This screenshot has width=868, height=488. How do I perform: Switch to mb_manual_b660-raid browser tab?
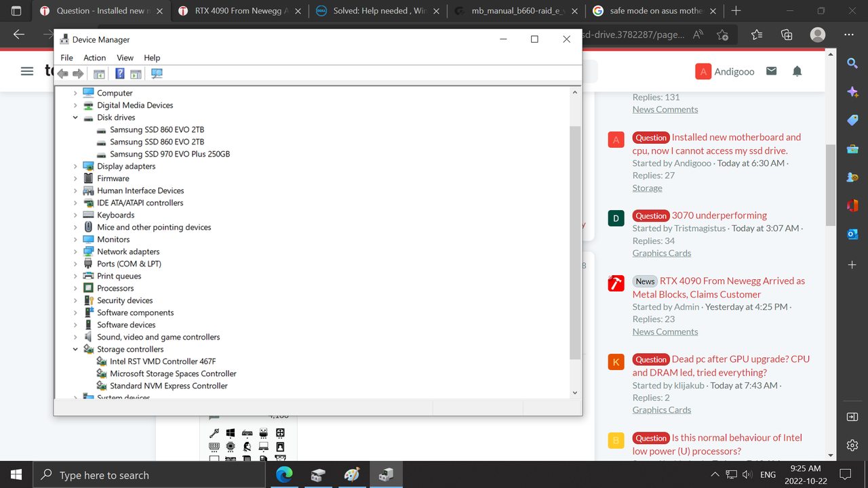coord(515,11)
